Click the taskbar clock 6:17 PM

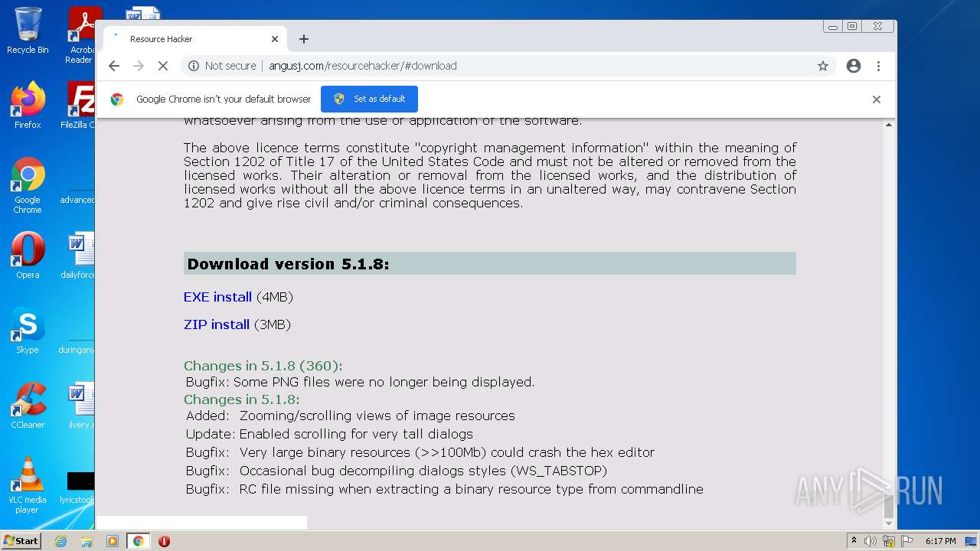click(940, 541)
